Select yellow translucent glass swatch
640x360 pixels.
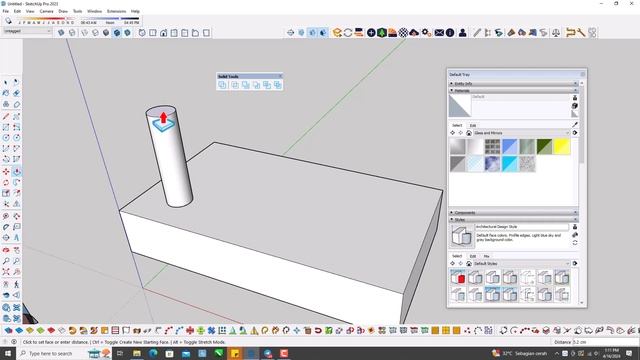click(x=562, y=147)
